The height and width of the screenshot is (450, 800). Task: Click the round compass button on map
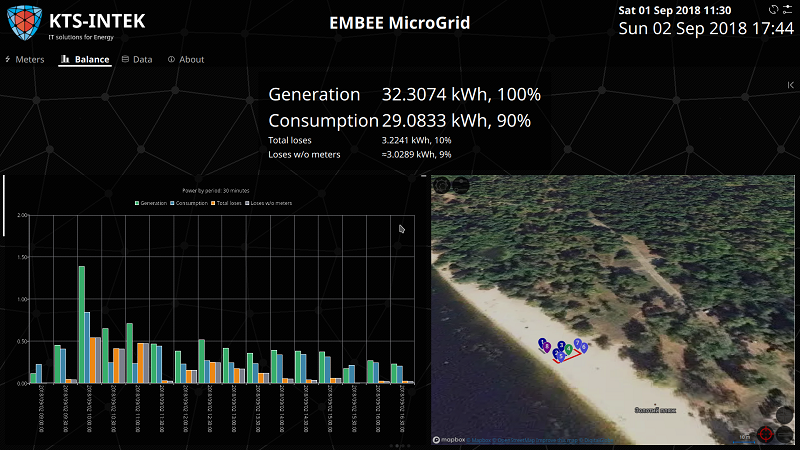[x=786, y=414]
